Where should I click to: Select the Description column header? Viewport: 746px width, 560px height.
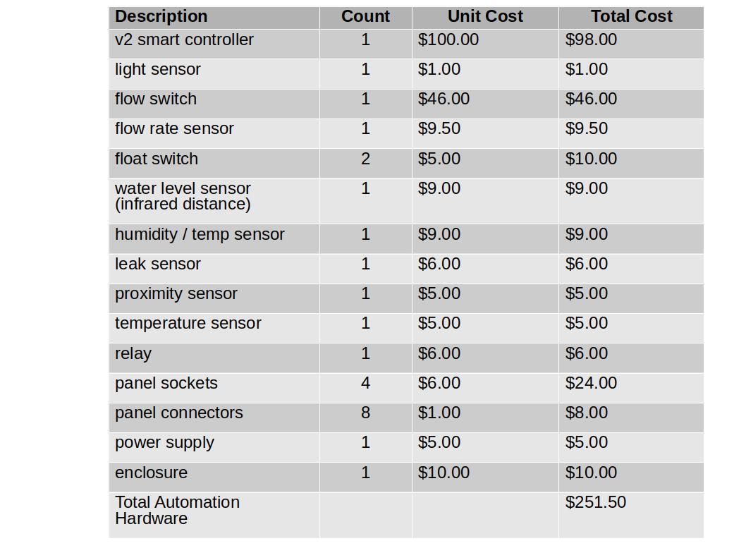coord(214,17)
